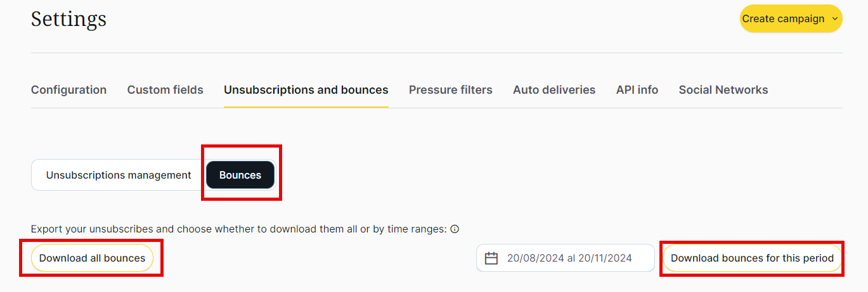Toggle to Unsubscriptions management view

119,175
